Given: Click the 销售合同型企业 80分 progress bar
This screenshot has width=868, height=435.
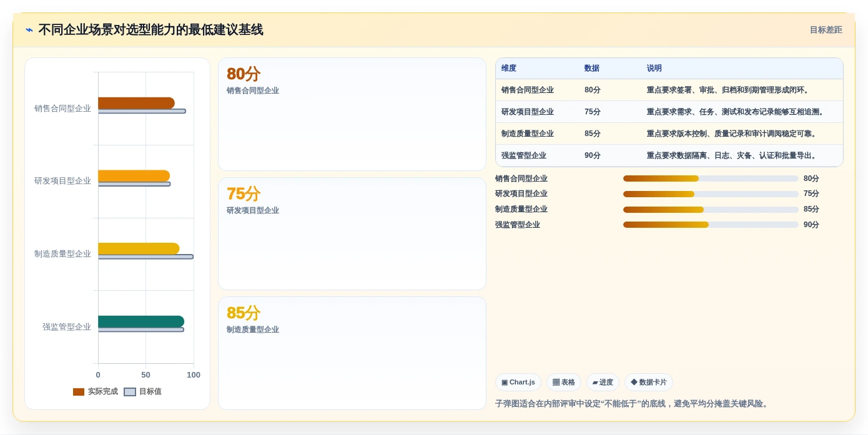Looking at the screenshot, I should tap(711, 178).
